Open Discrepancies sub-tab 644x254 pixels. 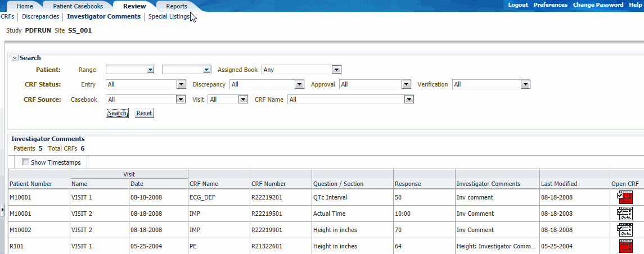[40, 17]
